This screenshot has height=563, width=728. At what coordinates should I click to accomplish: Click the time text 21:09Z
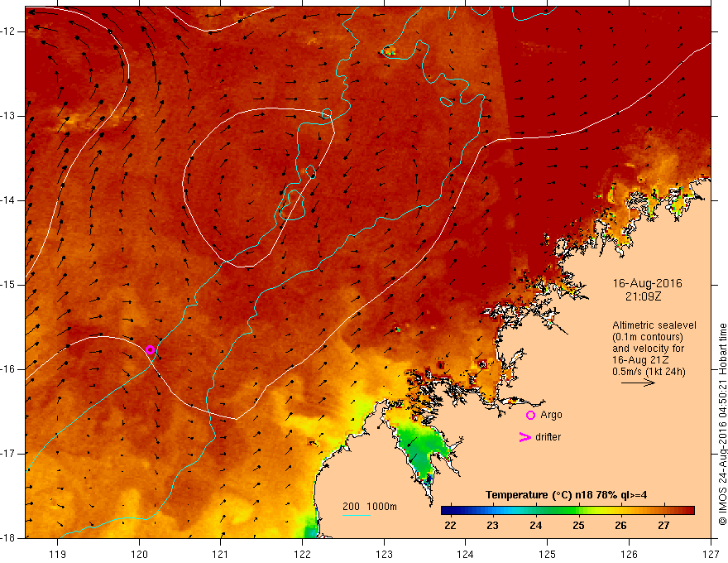coord(643,296)
